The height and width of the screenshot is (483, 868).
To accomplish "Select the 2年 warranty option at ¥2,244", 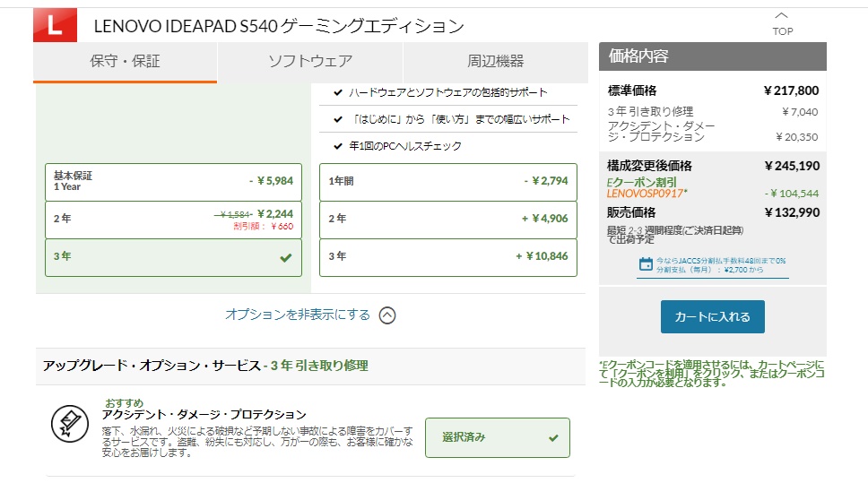I will (x=173, y=220).
